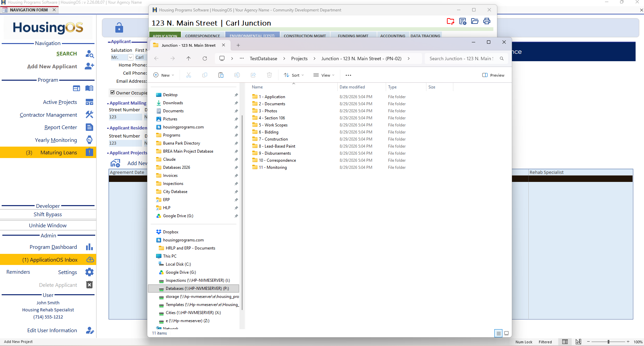Click the document-with-plus icon in project header
Viewport: 644px width, 346px height.
[463, 22]
